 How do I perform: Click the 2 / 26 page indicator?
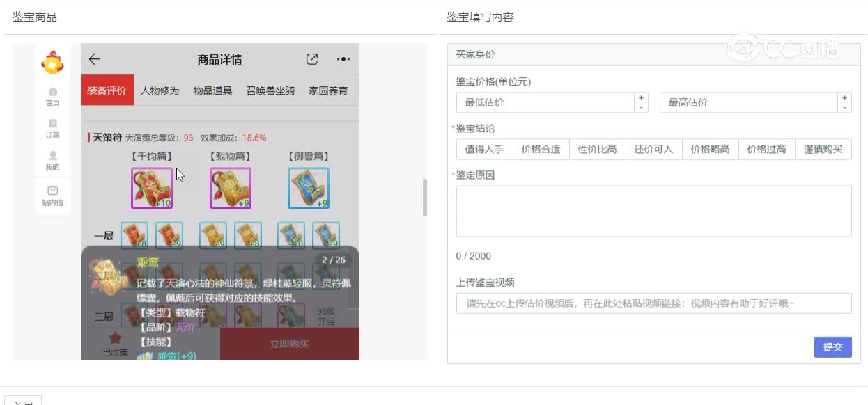(332, 260)
